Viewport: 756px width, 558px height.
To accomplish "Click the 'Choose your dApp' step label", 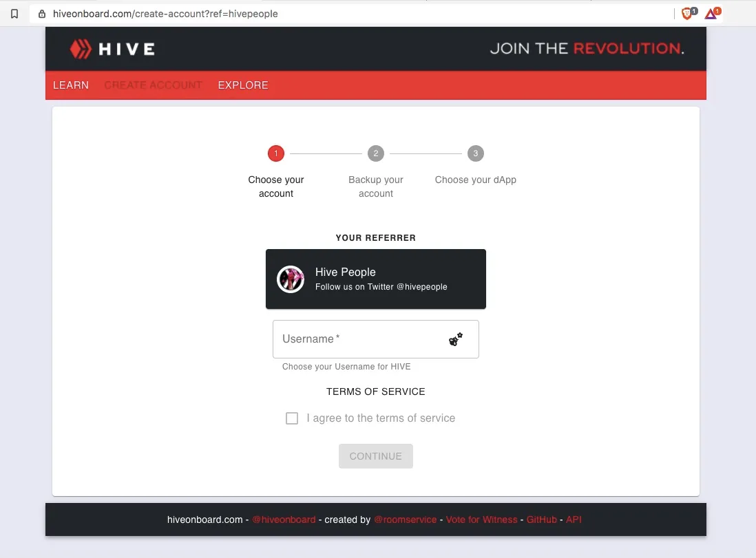I will point(475,180).
